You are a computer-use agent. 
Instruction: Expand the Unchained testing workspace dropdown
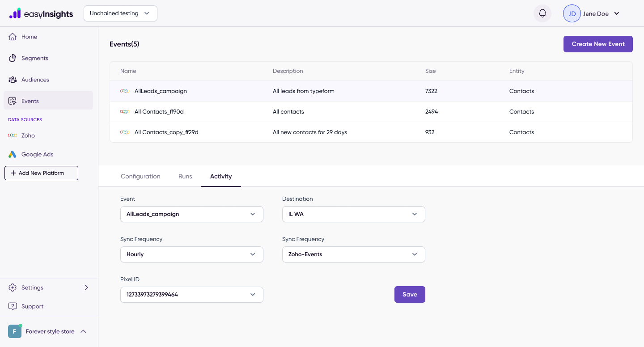[x=120, y=13]
